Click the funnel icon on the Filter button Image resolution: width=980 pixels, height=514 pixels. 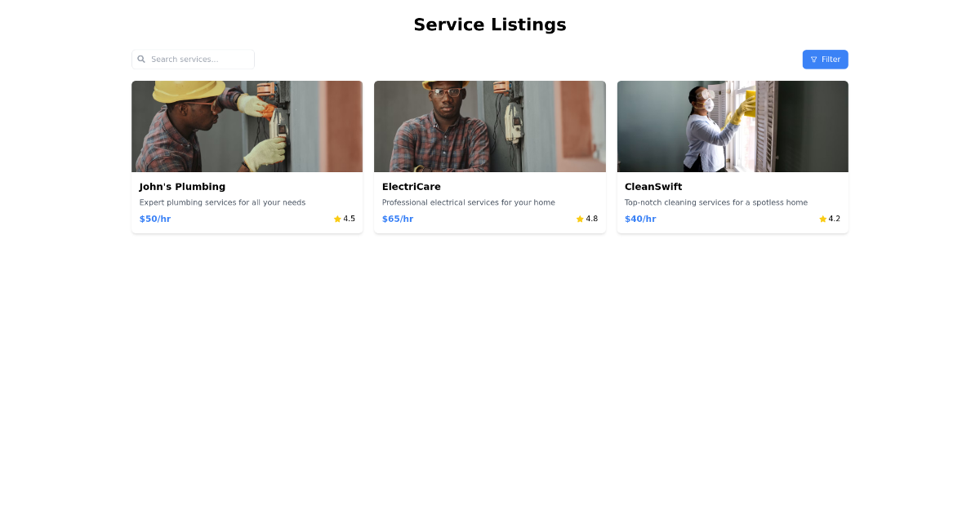(x=813, y=59)
